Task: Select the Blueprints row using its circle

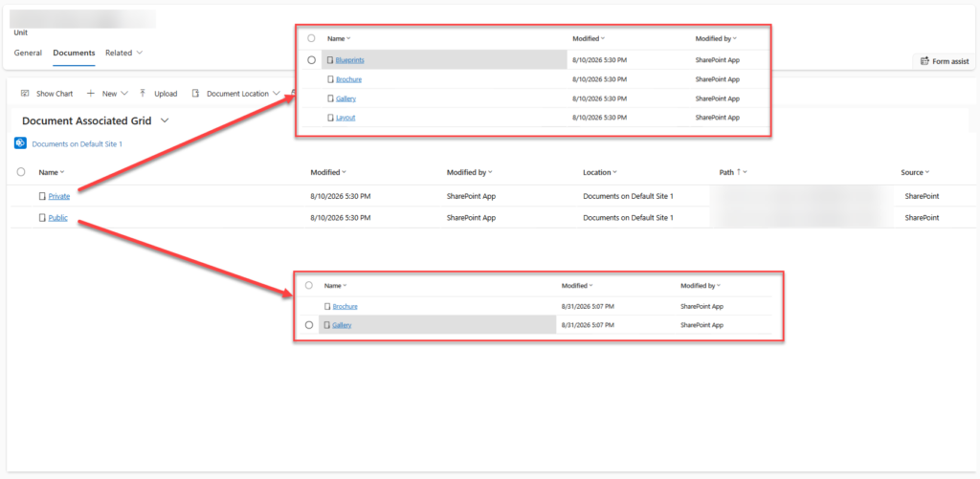Action: click(311, 60)
